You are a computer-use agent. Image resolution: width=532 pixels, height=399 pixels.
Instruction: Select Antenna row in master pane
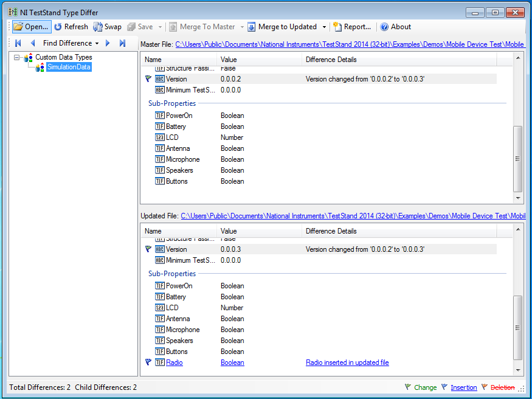click(319, 148)
